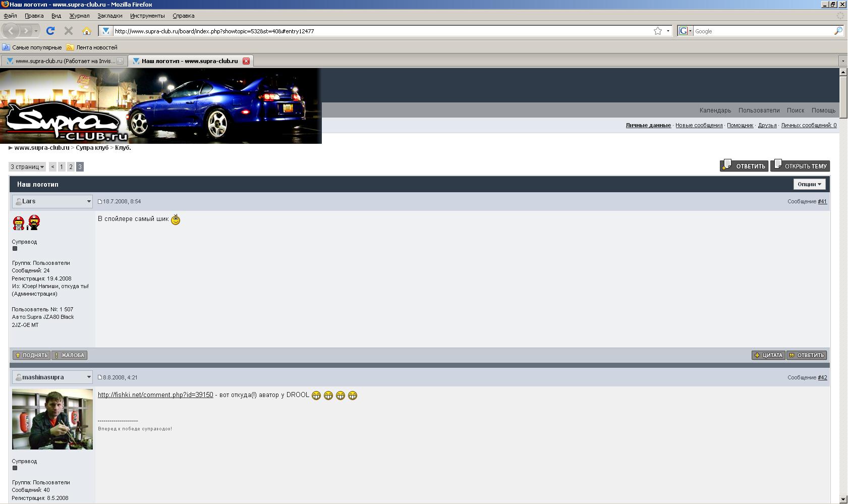Open the Опции dropdown menu

point(809,184)
